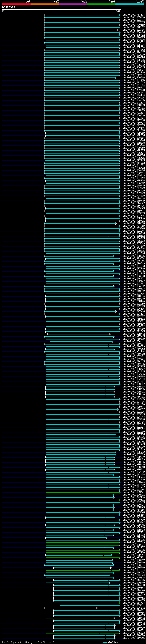146x644 pixels.
Task: Click the white query sequence bar
Action: [x=61, y=10]
